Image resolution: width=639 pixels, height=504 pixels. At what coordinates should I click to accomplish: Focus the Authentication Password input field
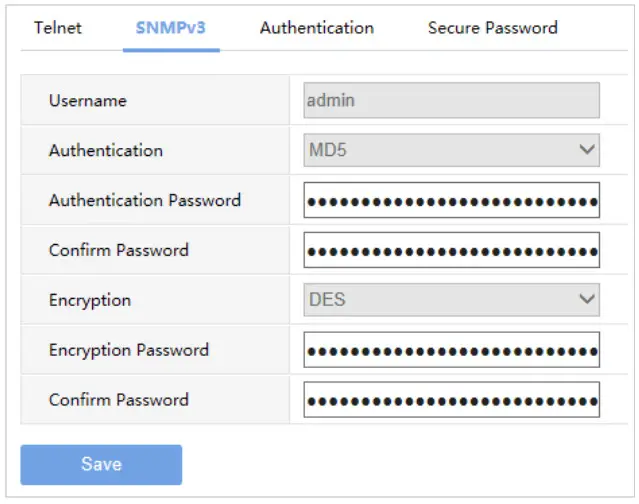[451, 201]
